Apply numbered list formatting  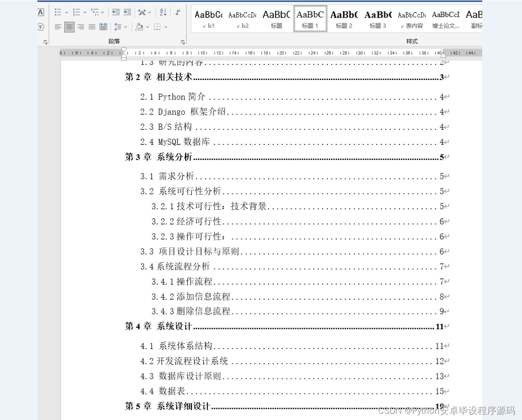click(76, 12)
